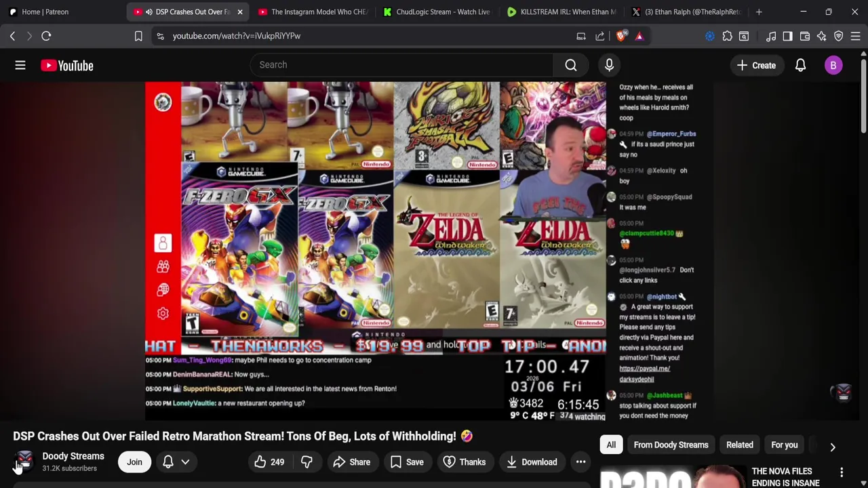Open YouTube notifications bell

pos(800,65)
